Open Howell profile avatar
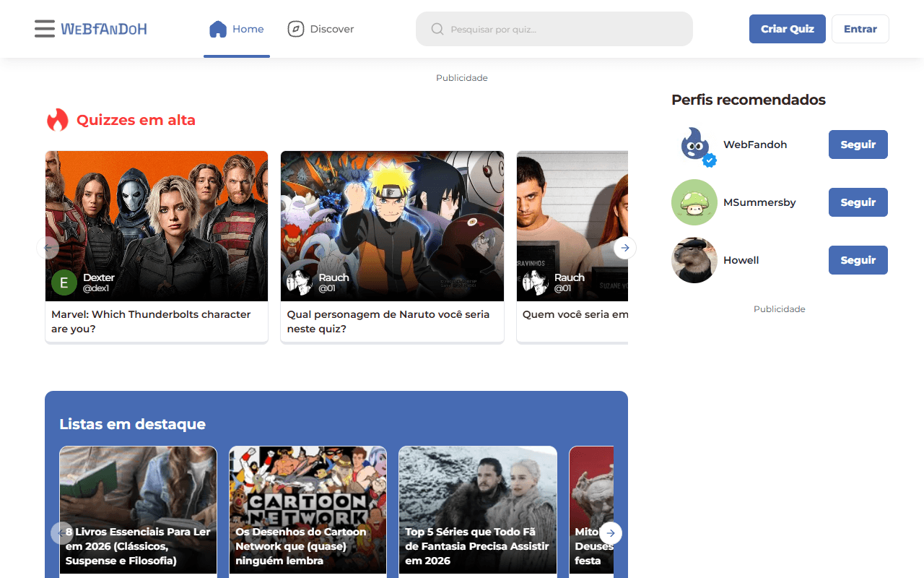 click(694, 260)
